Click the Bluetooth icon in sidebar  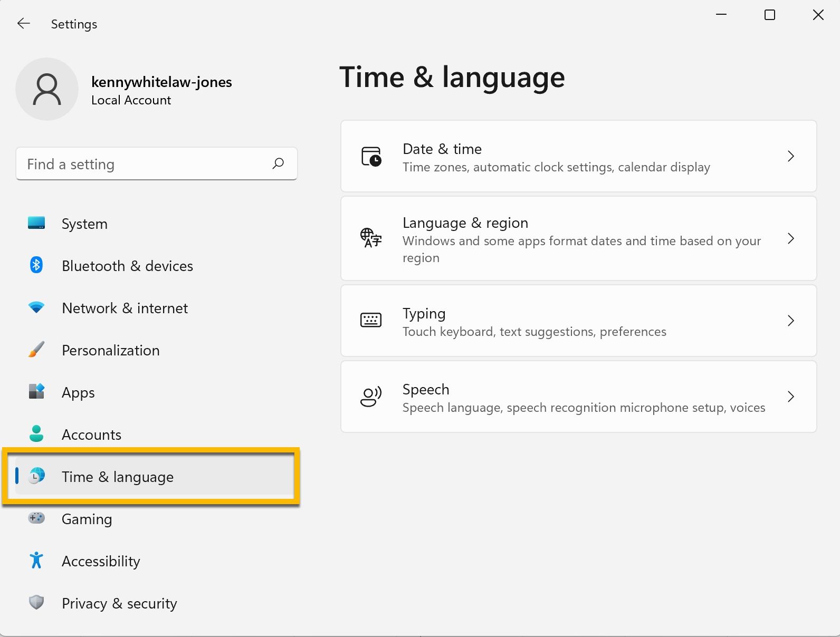[36, 265]
